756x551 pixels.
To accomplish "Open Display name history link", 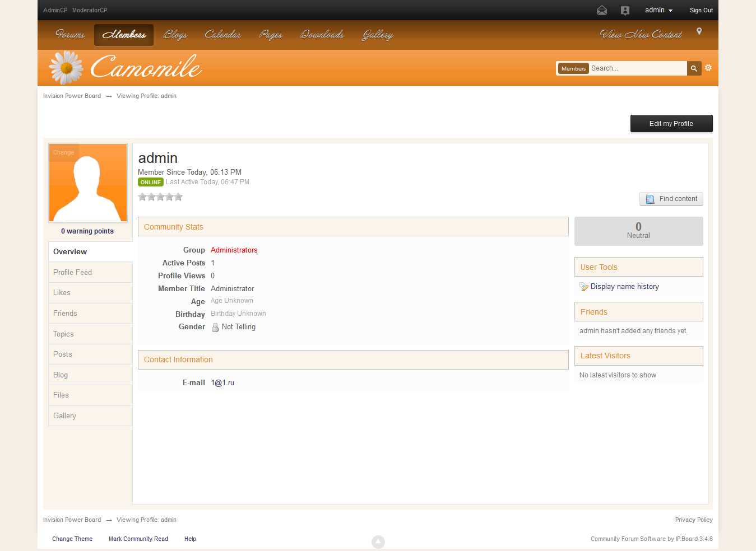I will click(624, 287).
